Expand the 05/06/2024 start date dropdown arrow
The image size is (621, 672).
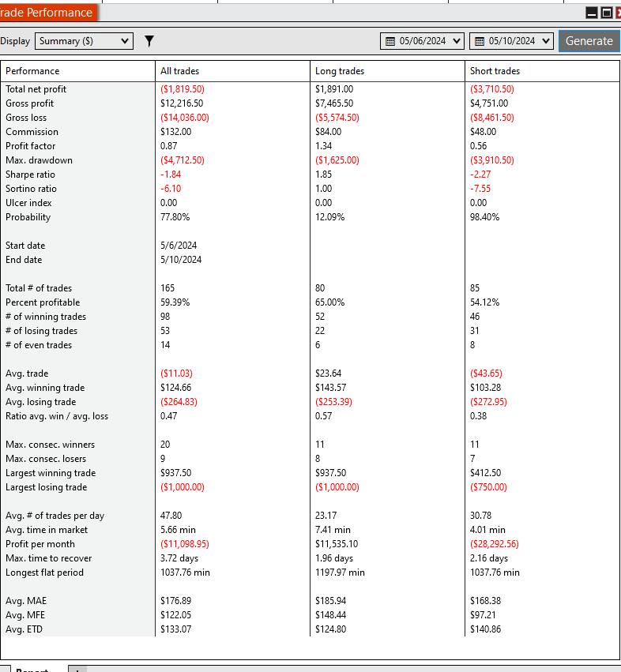click(x=457, y=41)
